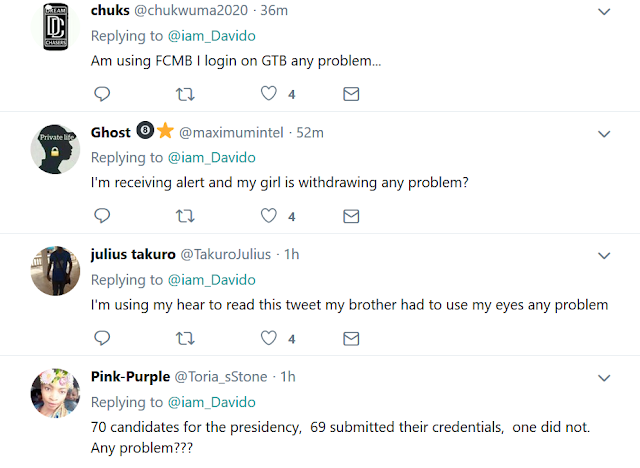Like the tweet by chuks
This screenshot has width=640, height=468.
point(269,94)
